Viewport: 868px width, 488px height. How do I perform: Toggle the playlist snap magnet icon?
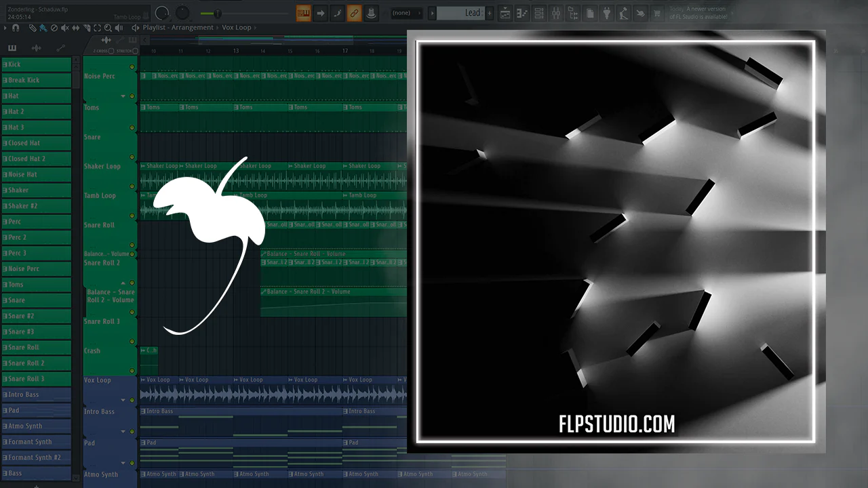(x=16, y=28)
